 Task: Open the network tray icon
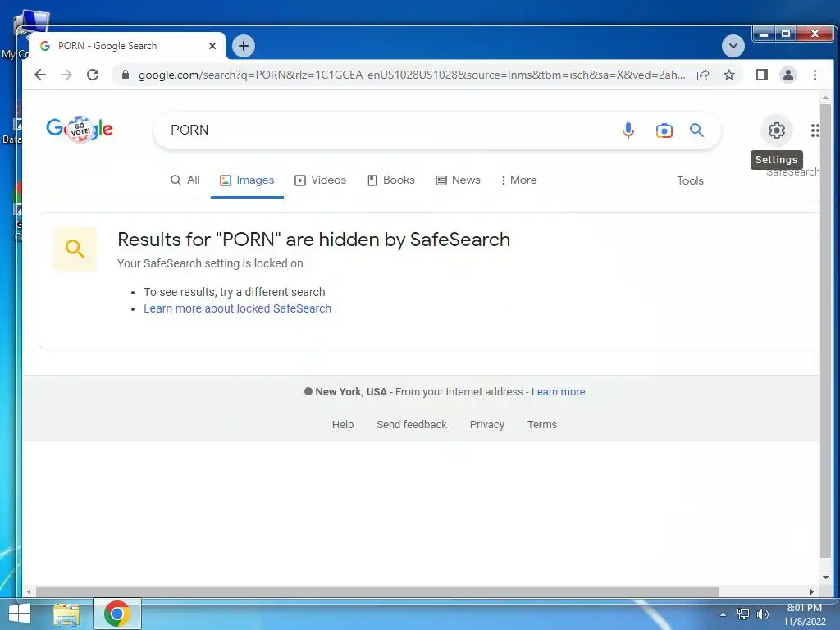743,614
